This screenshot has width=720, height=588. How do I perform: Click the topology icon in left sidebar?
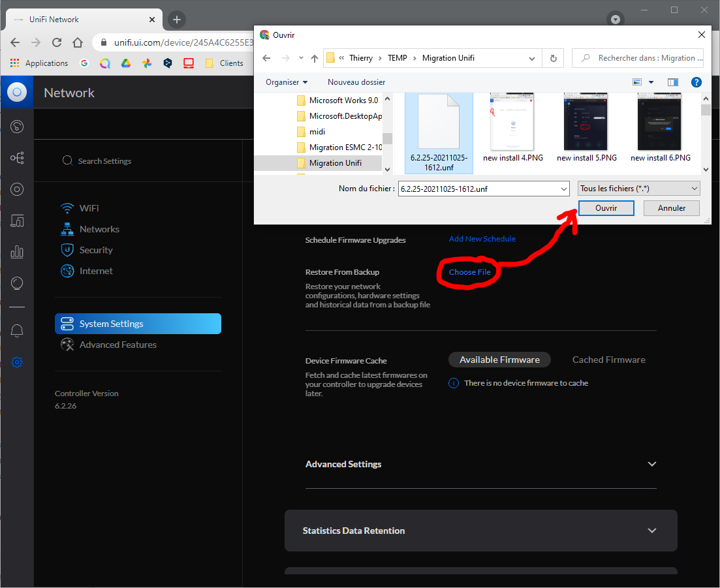tap(18, 158)
